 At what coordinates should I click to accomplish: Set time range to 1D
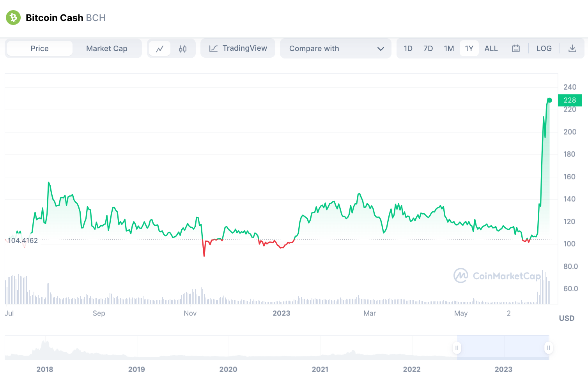coord(408,48)
